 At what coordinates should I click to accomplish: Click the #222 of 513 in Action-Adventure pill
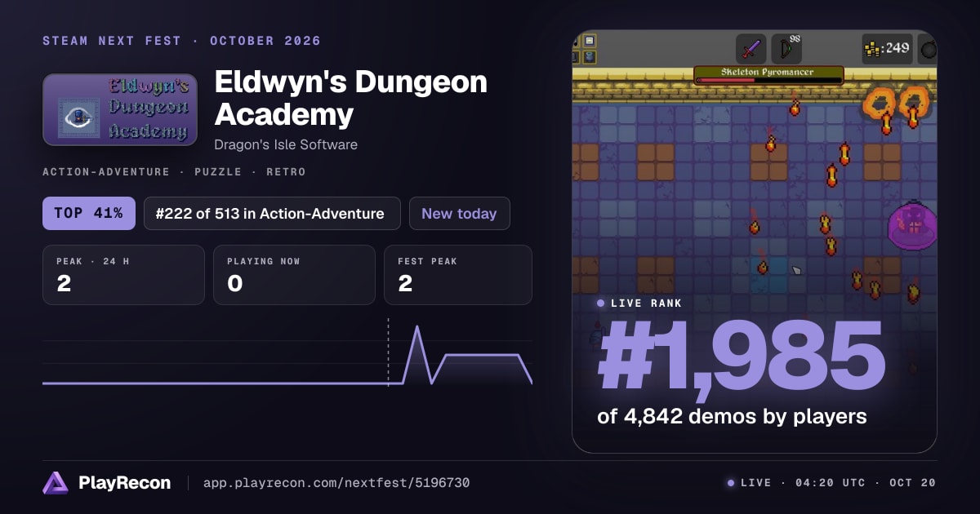click(272, 214)
